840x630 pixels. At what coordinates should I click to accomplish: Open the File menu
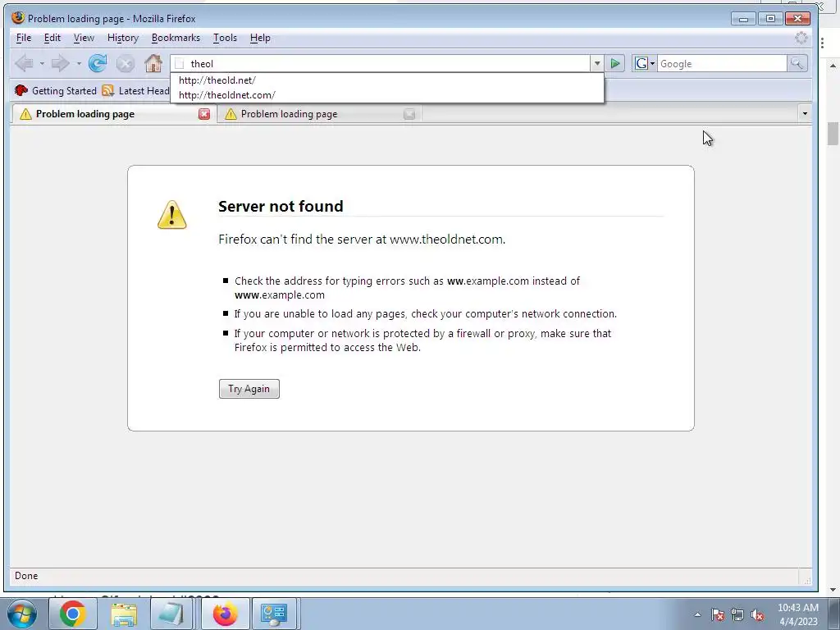point(24,38)
